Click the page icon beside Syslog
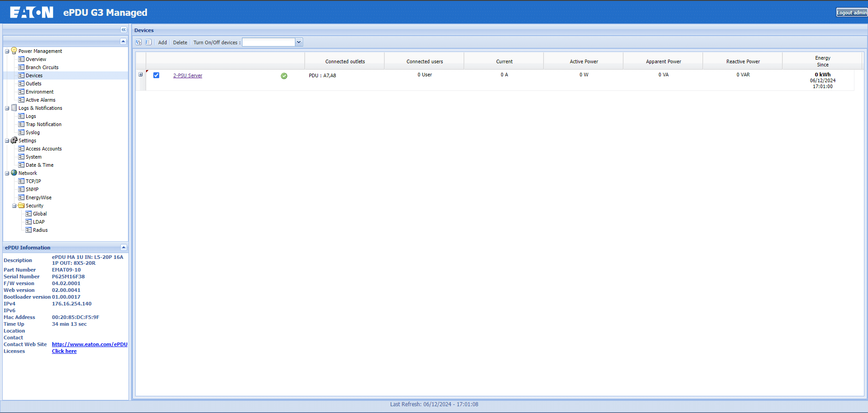 click(x=21, y=132)
